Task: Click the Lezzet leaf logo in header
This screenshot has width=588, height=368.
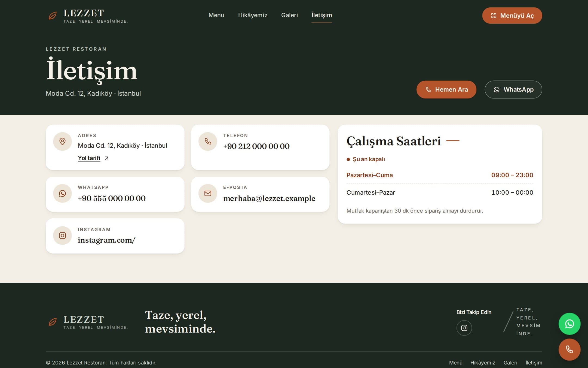Action: pos(53,16)
